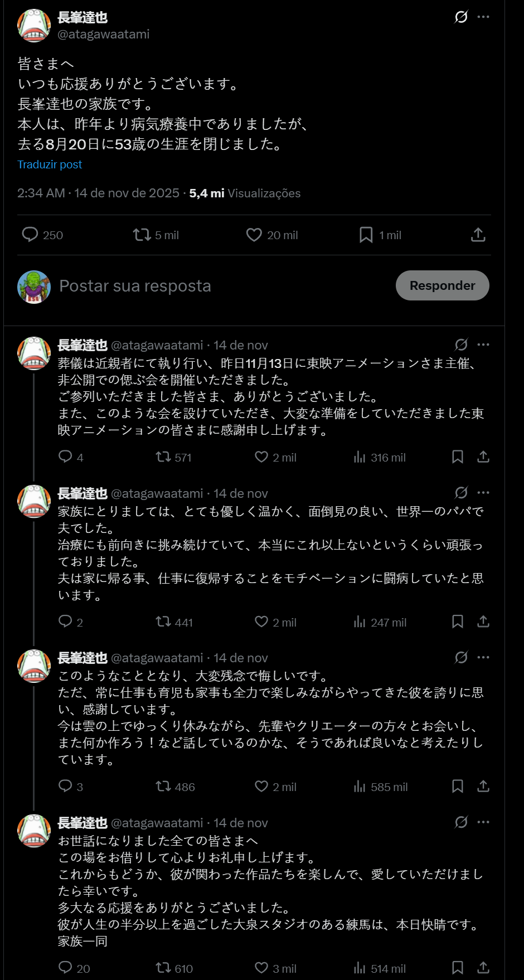The width and height of the screenshot is (524, 980).
Task: Reply to the last post with 20 comments
Action: click(65, 968)
